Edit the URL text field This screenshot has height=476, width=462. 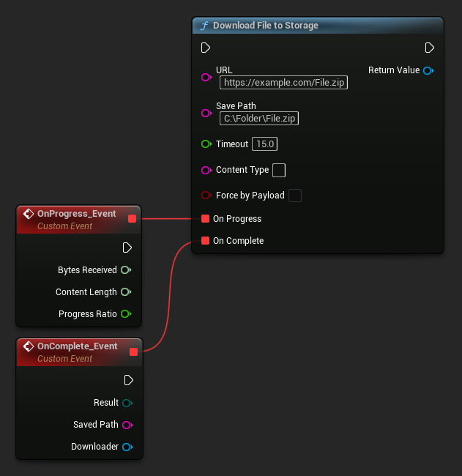pos(284,83)
